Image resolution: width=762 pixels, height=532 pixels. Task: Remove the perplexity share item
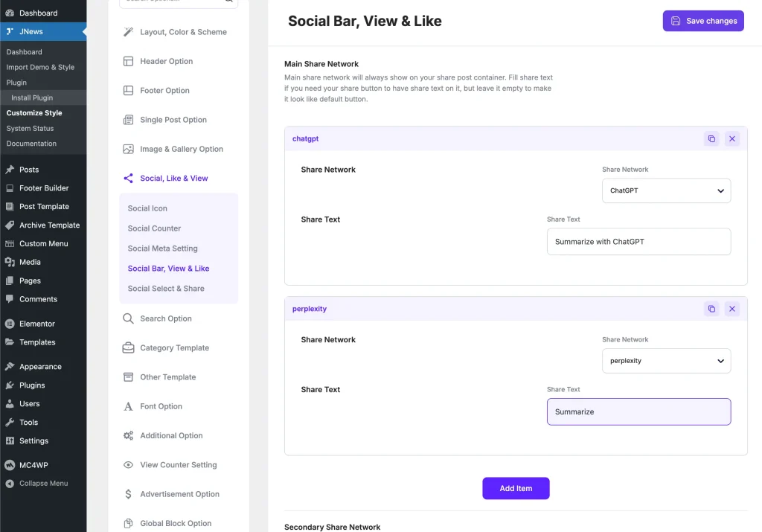(x=732, y=309)
